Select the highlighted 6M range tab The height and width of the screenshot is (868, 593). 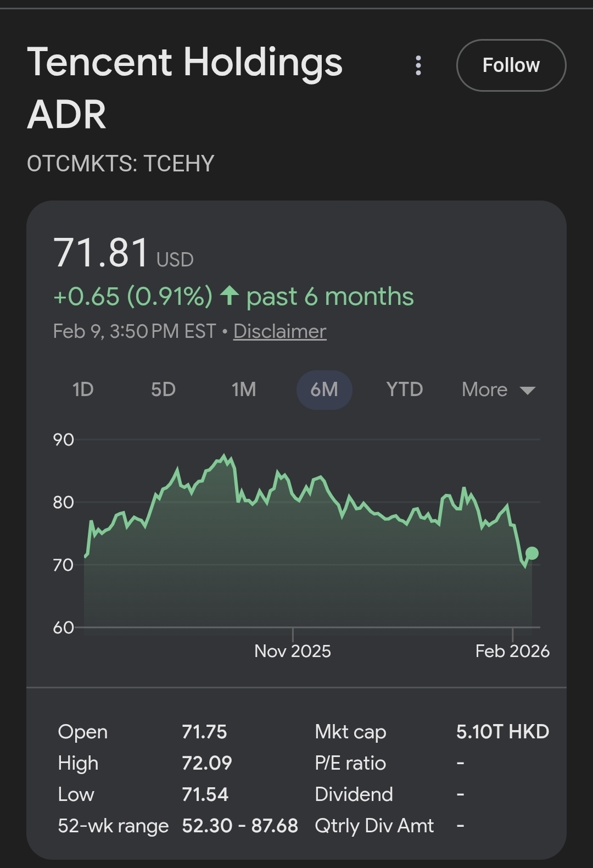coord(324,390)
